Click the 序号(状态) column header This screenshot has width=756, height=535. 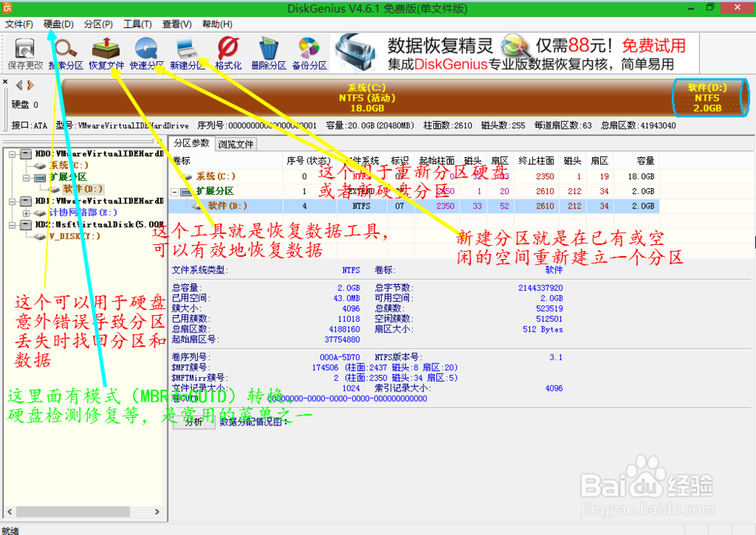[x=309, y=161]
